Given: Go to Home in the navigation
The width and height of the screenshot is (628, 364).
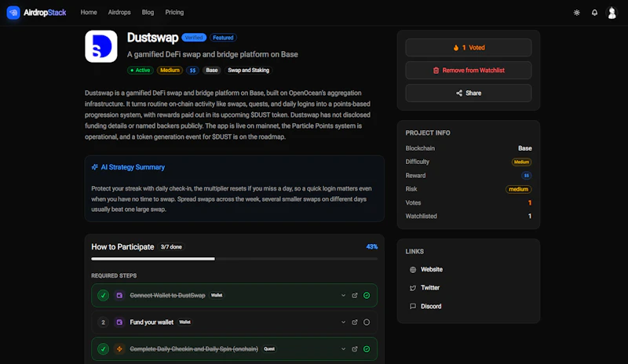Looking at the screenshot, I should coord(89,13).
